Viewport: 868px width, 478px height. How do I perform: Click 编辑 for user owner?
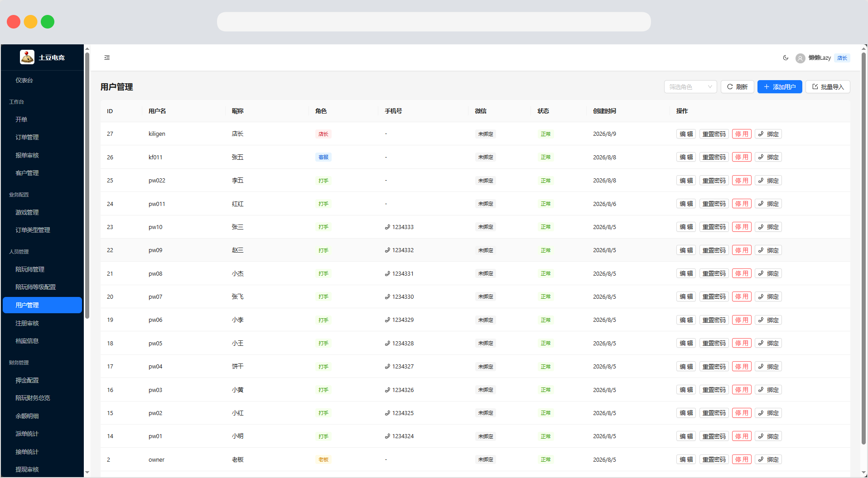[686, 459]
